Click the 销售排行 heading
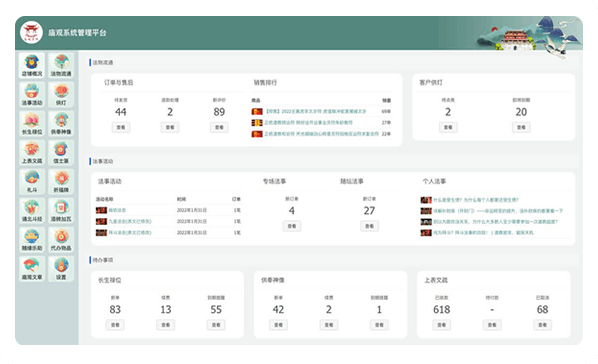Screen dimensions: 598x364 click(x=265, y=82)
